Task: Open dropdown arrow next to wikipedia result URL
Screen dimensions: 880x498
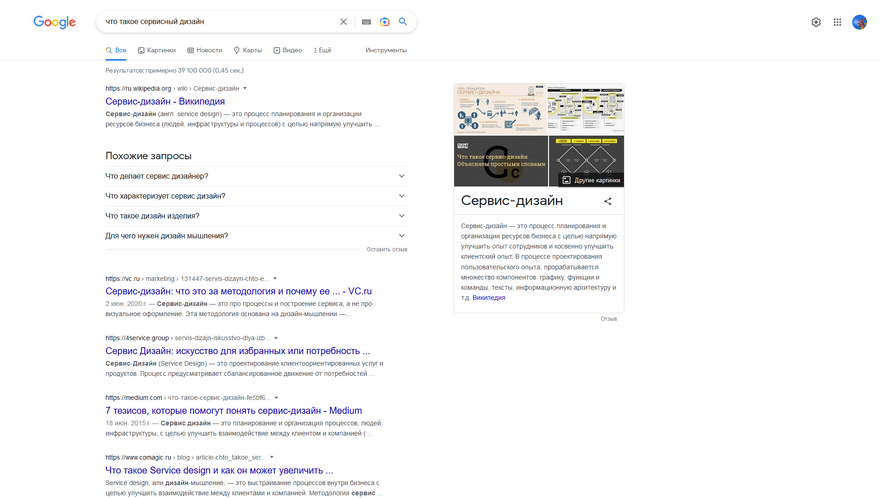Action: click(245, 88)
